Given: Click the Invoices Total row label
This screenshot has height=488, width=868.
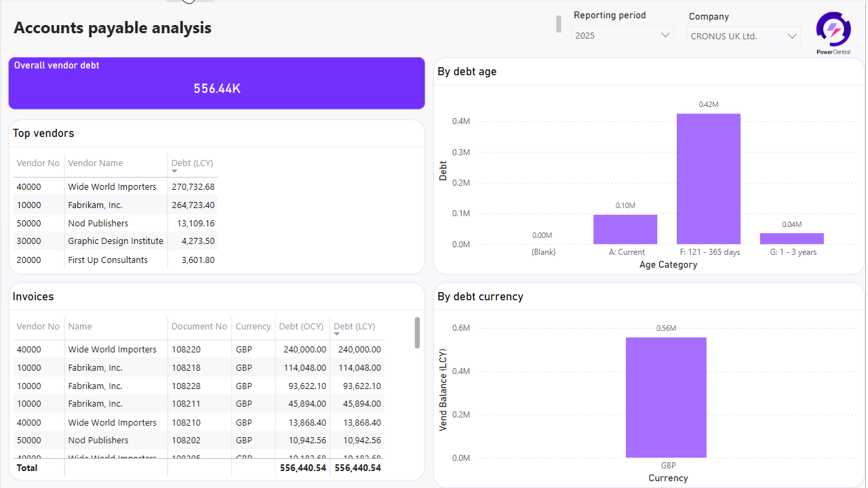Looking at the screenshot, I should click(x=27, y=468).
